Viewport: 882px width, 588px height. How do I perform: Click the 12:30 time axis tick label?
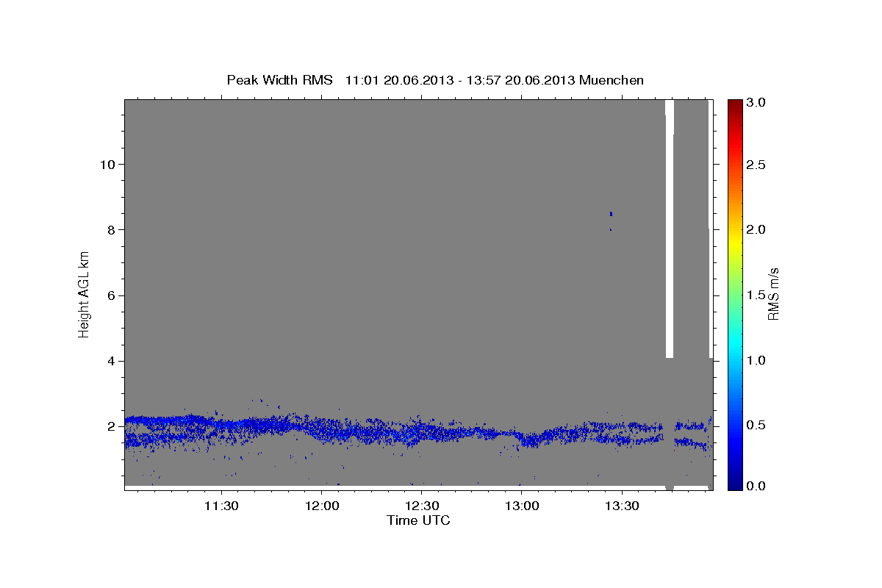422,506
